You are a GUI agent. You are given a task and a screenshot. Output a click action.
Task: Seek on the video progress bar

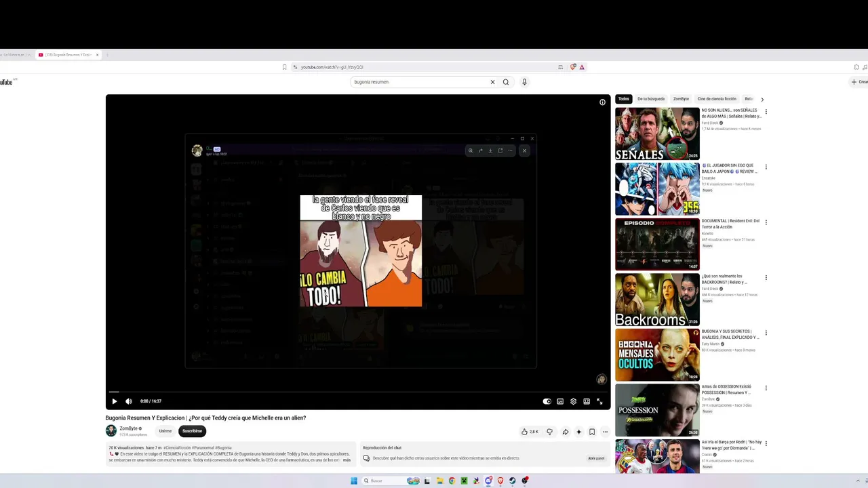[357, 392]
